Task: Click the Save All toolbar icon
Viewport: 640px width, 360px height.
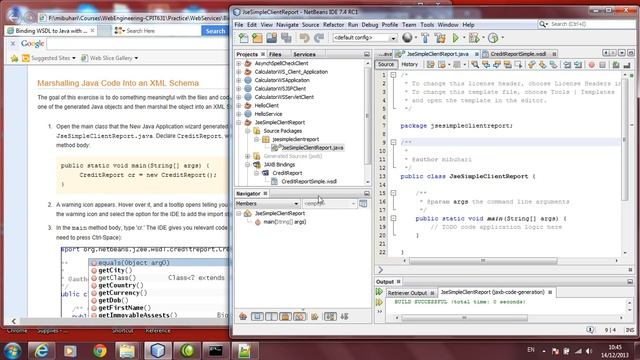Action: (x=286, y=38)
